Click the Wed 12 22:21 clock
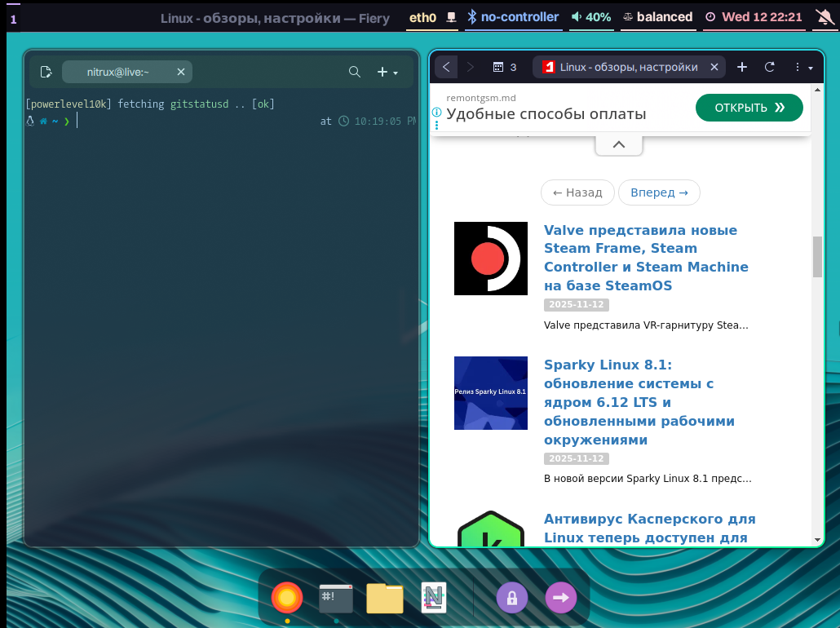The height and width of the screenshot is (628, 840). coord(755,17)
